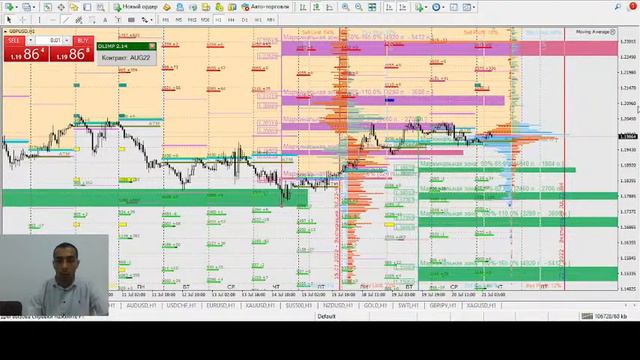Open the Strategy Tester magnifier icon
The width and height of the screenshot is (640, 360).
point(100,7)
